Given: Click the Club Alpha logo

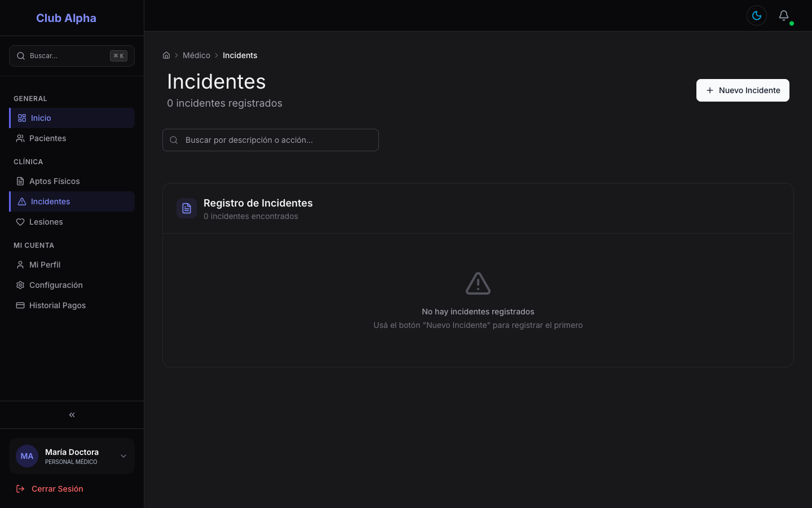Looking at the screenshot, I should [x=66, y=18].
